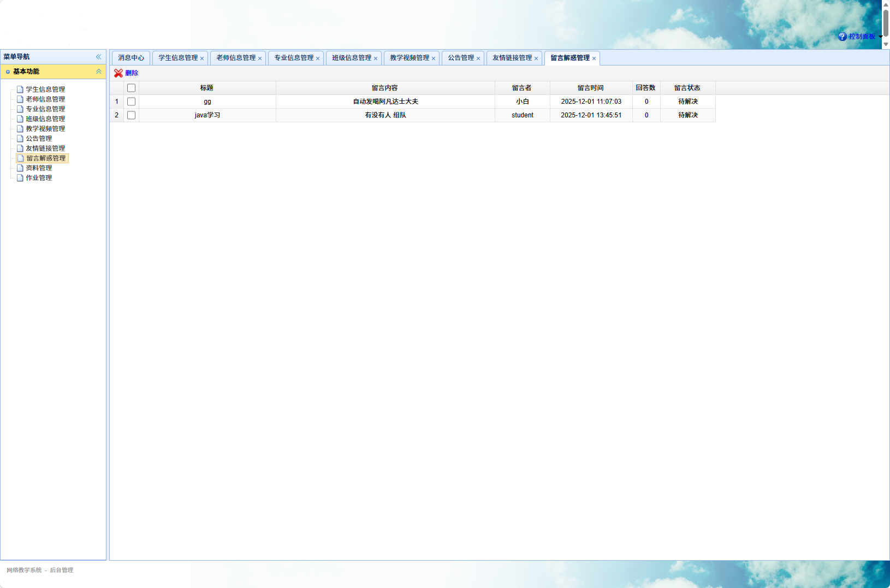Click the page scrollbar up arrow
This screenshot has width=890, height=588.
(886, 4)
